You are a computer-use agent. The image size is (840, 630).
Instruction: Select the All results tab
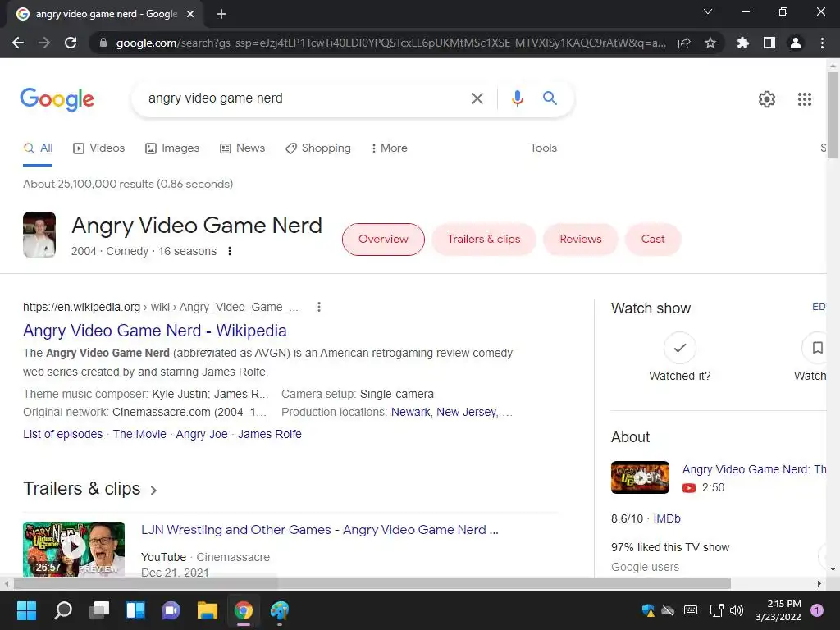[x=38, y=148]
